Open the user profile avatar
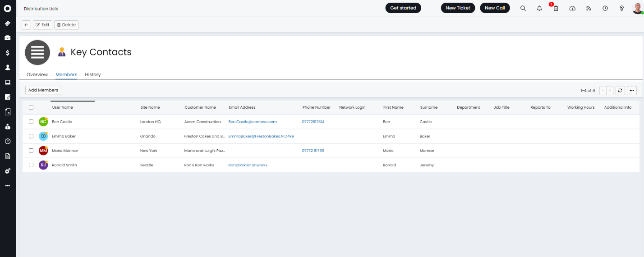This screenshot has width=644, height=257. pyautogui.click(x=637, y=8)
